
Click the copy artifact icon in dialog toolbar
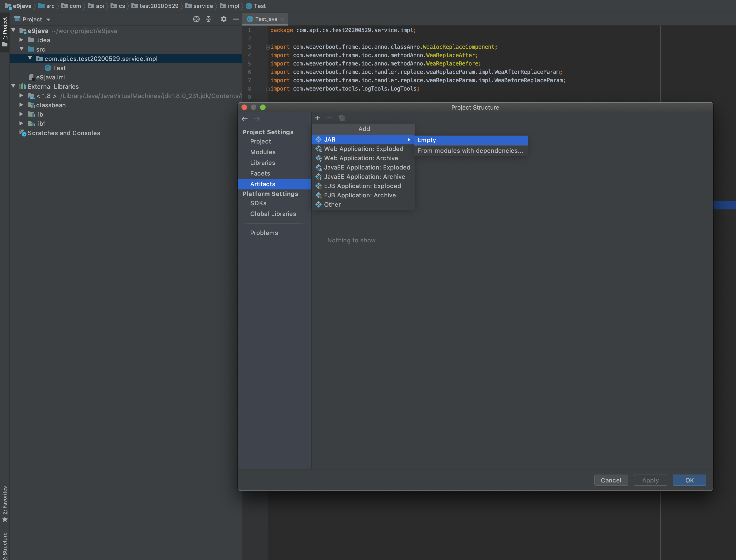point(342,118)
